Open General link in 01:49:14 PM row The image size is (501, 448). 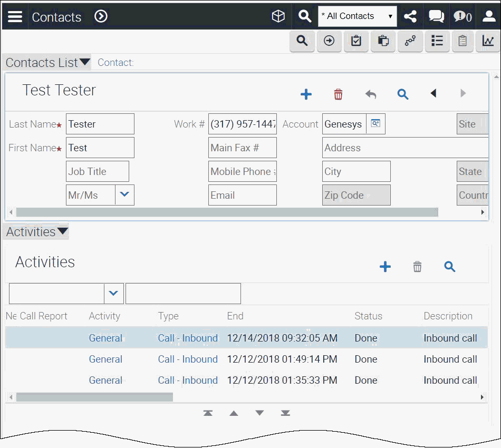pos(105,359)
